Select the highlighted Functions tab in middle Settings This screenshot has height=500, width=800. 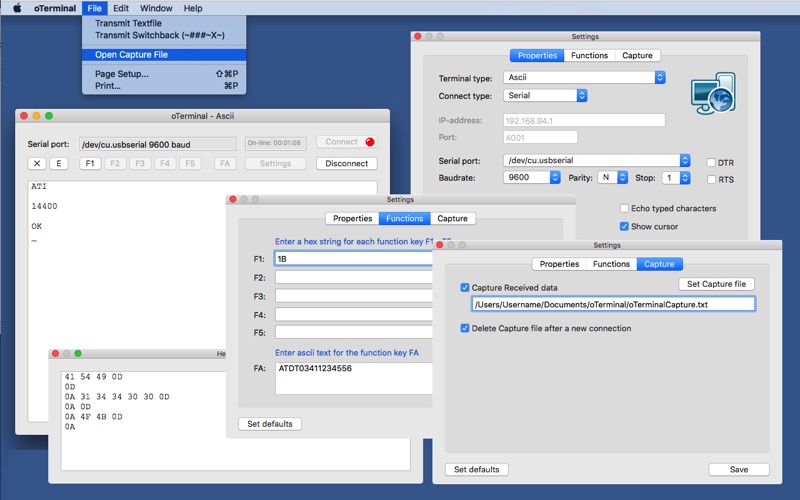pyautogui.click(x=405, y=218)
